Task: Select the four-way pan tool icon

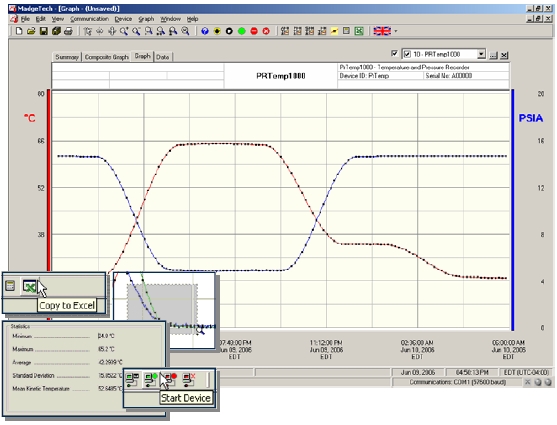Action: coord(112,31)
